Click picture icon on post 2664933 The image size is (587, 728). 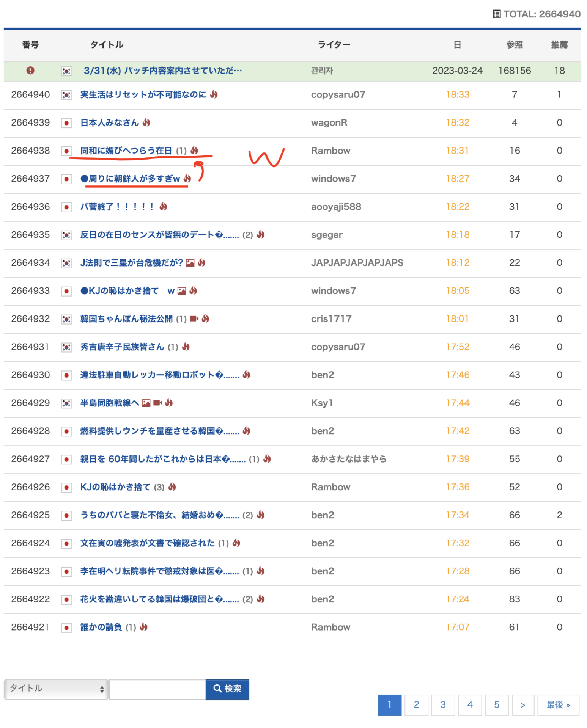click(182, 291)
